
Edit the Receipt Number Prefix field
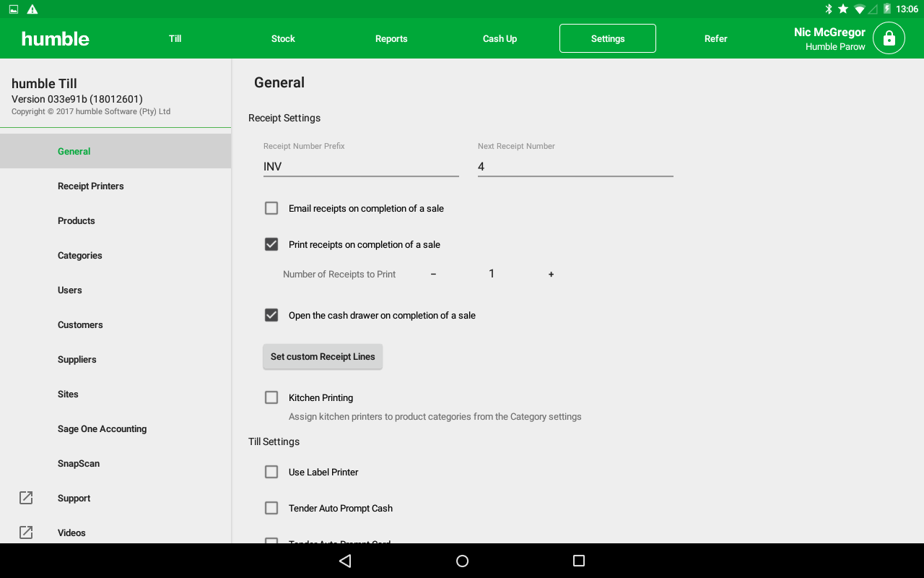coord(361,166)
